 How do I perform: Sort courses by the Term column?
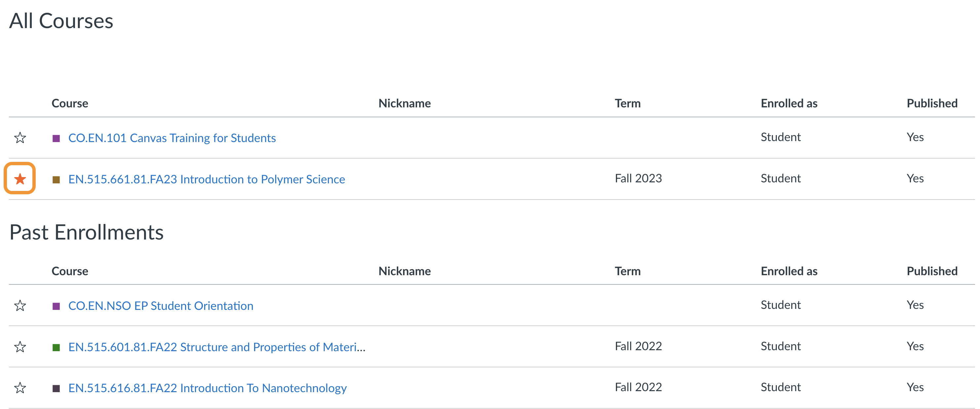coord(627,103)
